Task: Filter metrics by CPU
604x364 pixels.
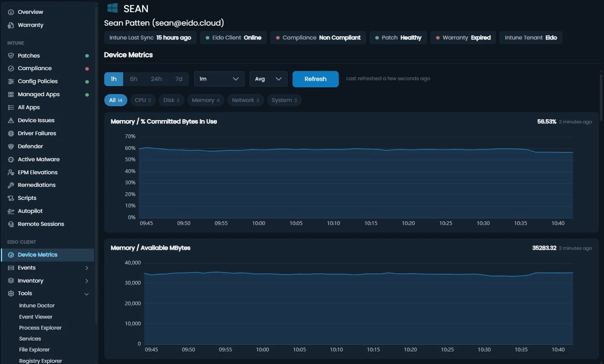Action: 143,100
